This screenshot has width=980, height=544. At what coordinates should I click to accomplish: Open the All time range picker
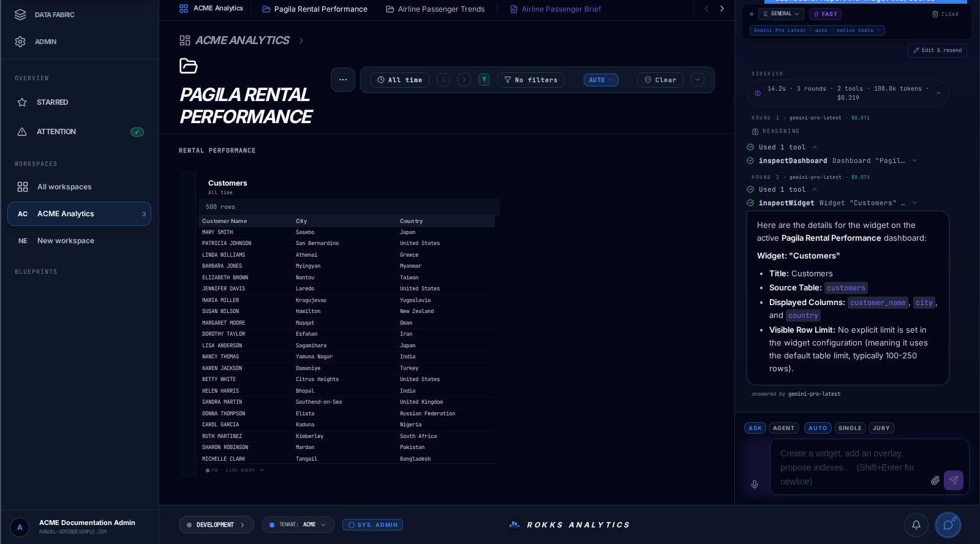400,80
